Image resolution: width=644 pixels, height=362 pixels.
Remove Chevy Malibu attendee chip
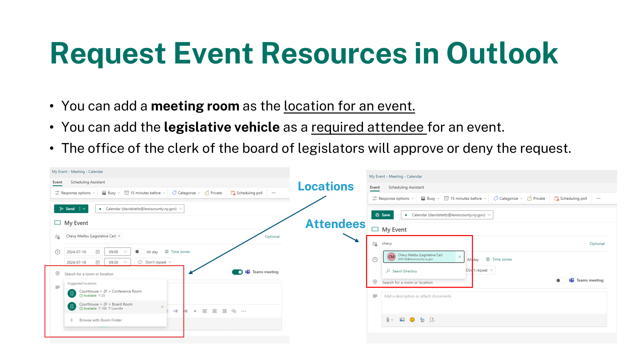pos(119,236)
